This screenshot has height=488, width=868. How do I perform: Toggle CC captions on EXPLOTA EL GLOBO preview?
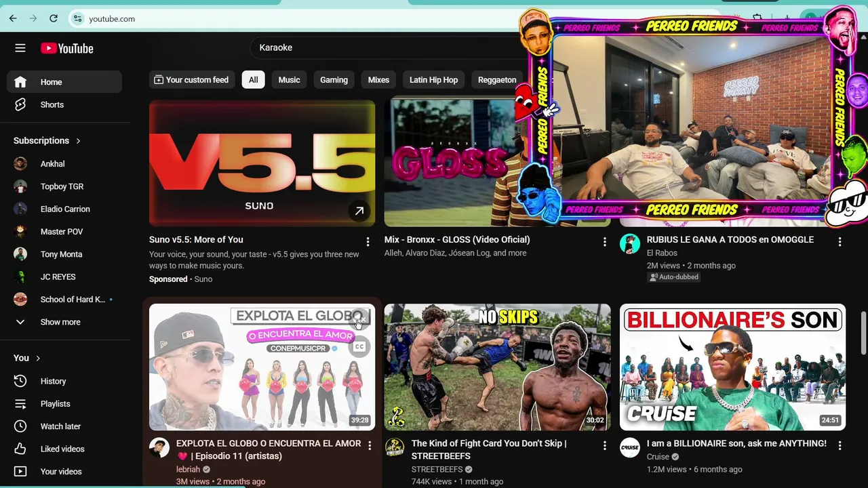coord(359,347)
